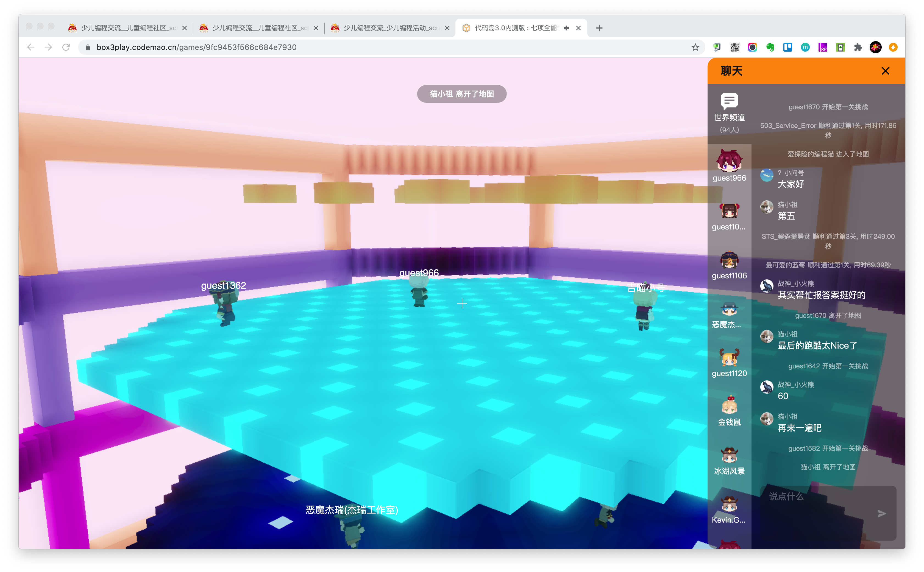
Task: Open the colorful ring extension icon
Action: click(x=752, y=47)
